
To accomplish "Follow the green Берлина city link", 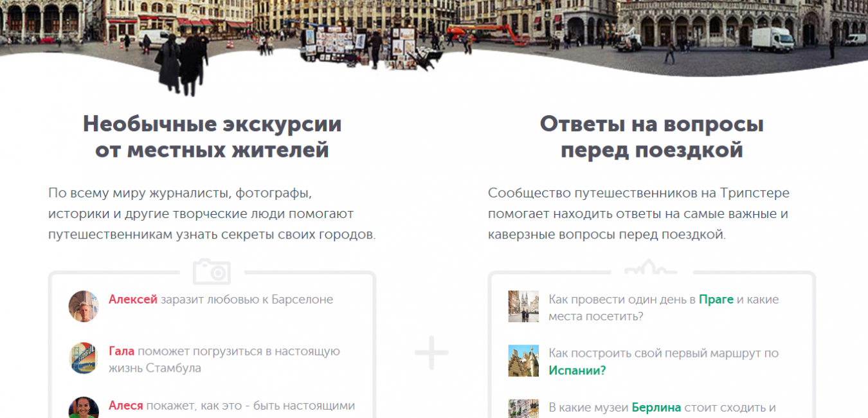I will point(656,407).
